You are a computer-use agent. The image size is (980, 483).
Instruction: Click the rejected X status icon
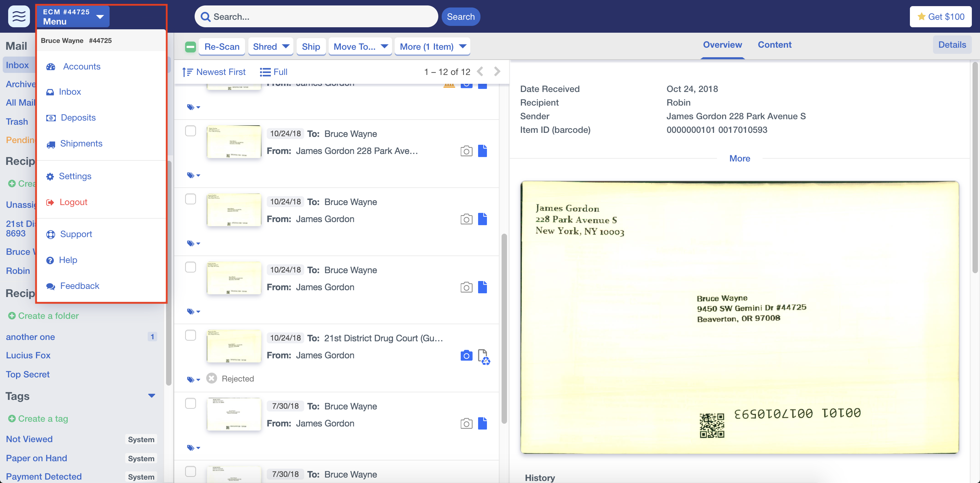point(212,379)
